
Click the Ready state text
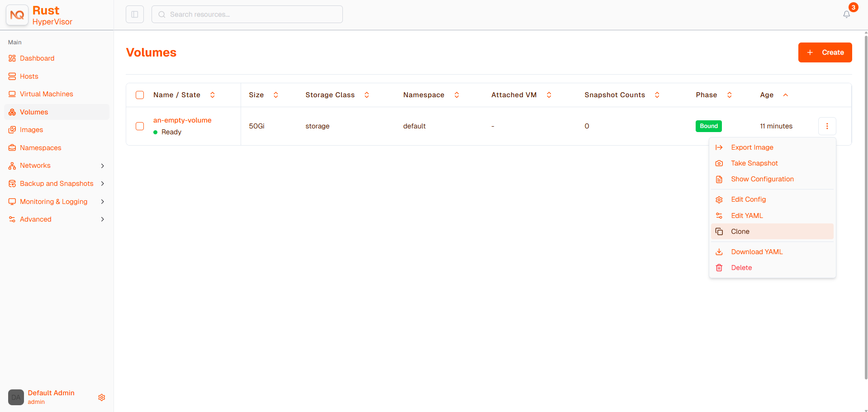[x=171, y=132]
